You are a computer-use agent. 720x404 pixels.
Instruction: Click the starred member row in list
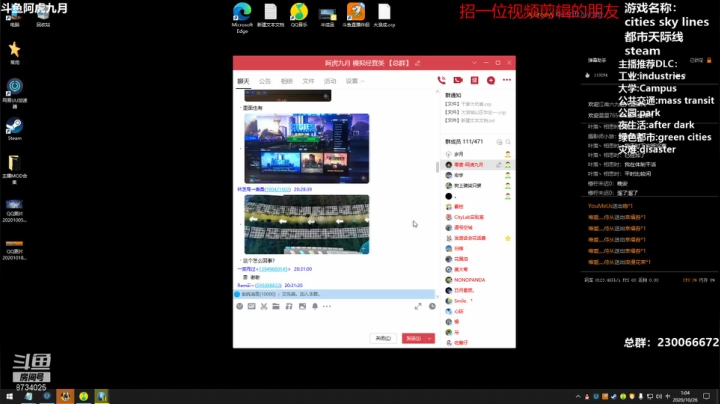[478, 238]
